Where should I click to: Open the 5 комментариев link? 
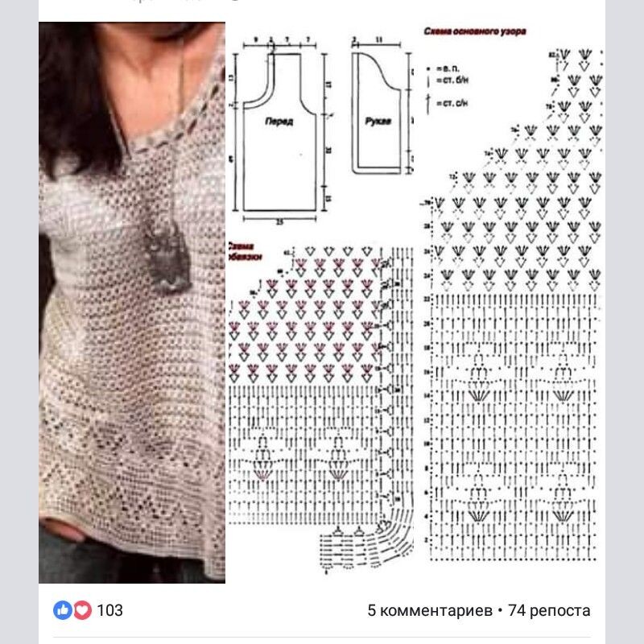point(430,611)
